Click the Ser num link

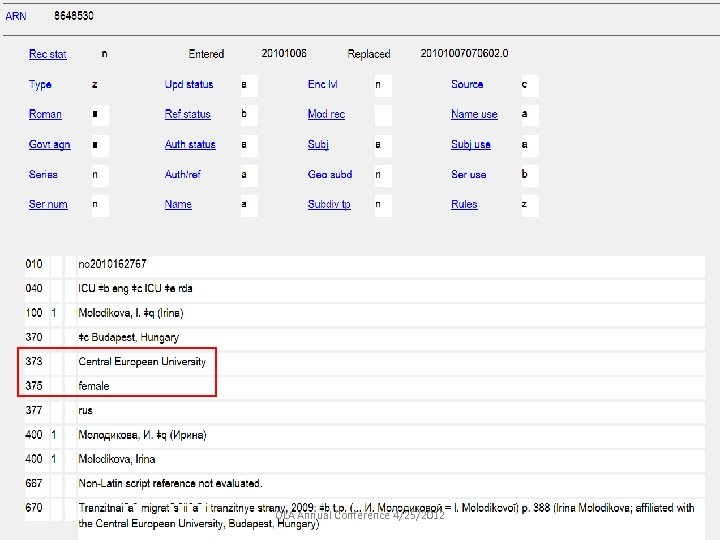pos(48,205)
